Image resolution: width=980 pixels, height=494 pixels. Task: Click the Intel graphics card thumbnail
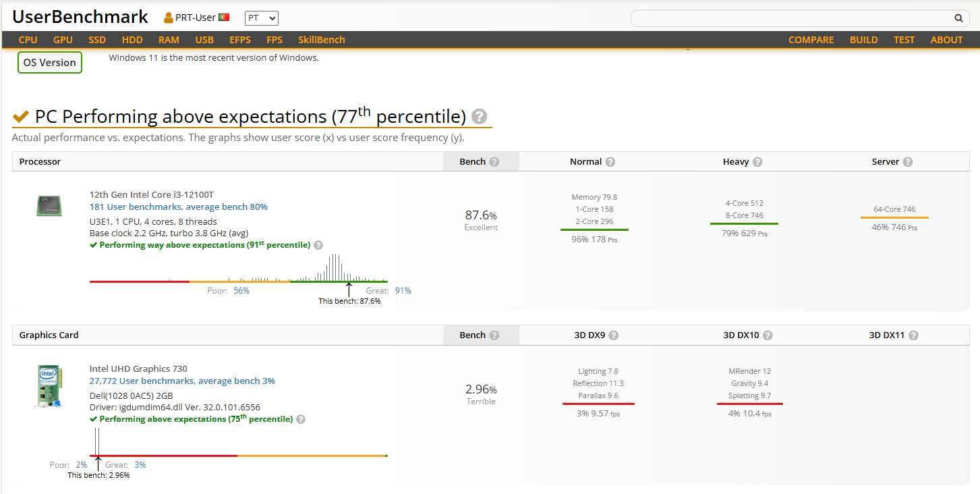(49, 387)
